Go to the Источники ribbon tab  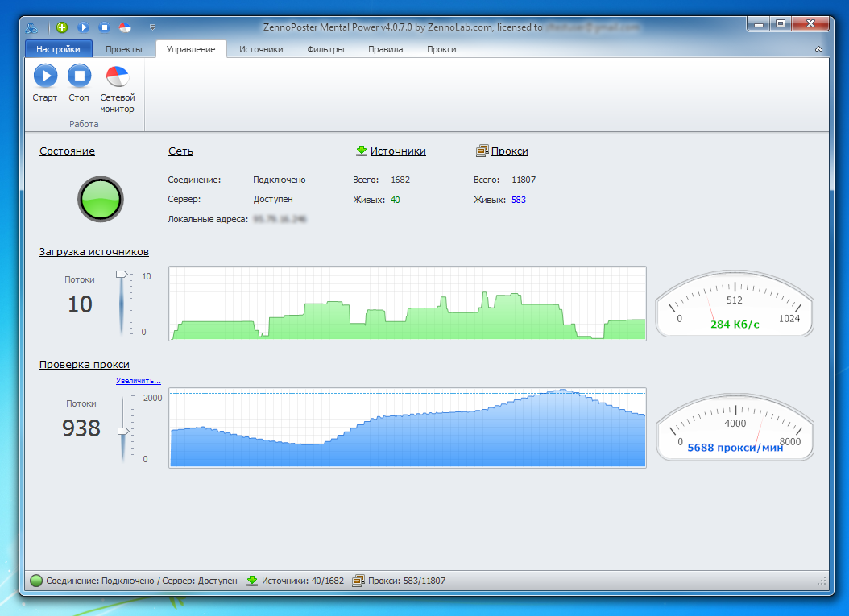pos(261,49)
